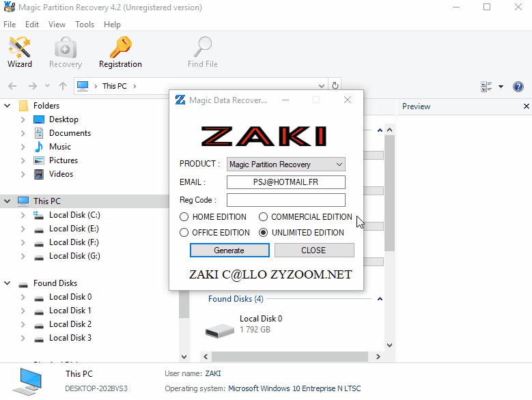
Task: Go back with the left arrow
Action: pyautogui.click(x=12, y=86)
